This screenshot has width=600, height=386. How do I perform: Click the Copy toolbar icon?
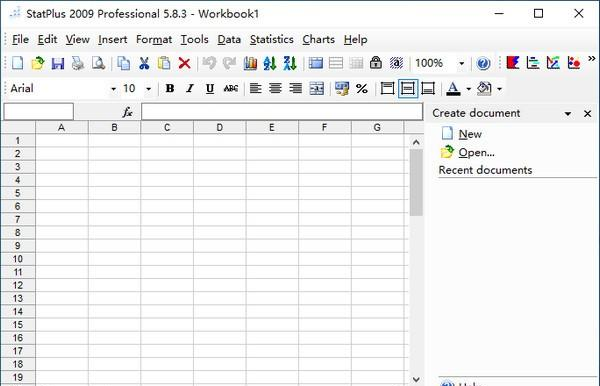coord(124,63)
